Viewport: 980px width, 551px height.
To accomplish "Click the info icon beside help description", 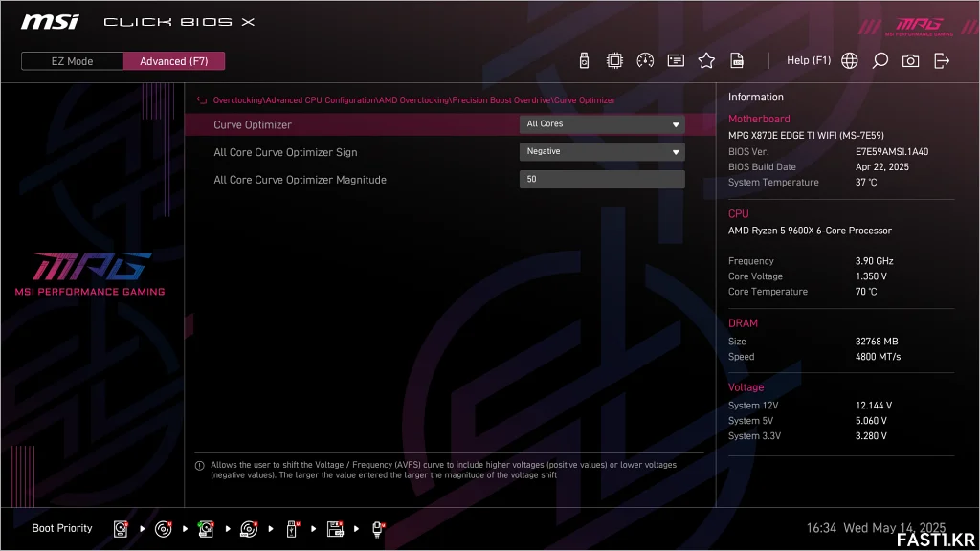I will coord(200,466).
